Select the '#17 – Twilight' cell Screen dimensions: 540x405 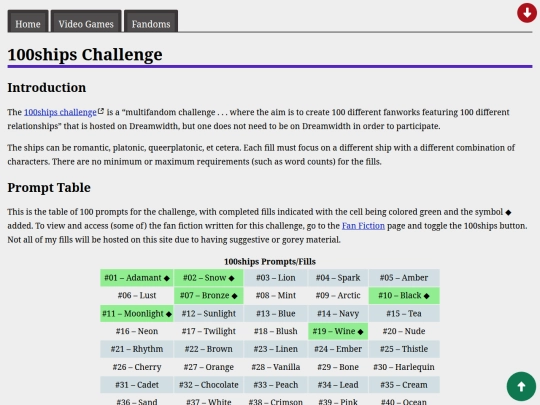pyautogui.click(x=208, y=331)
